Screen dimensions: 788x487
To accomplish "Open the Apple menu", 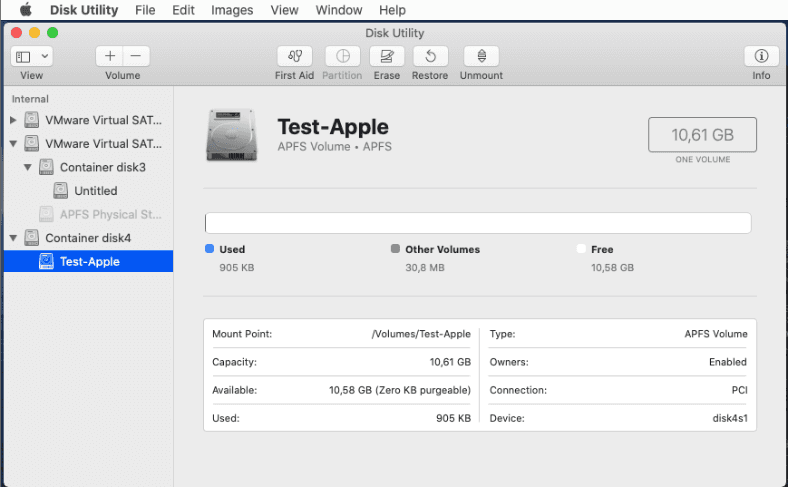I will click(x=25, y=10).
